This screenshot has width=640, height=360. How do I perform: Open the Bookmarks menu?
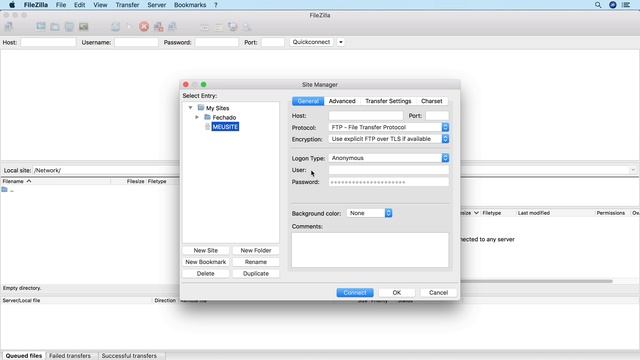190,5
